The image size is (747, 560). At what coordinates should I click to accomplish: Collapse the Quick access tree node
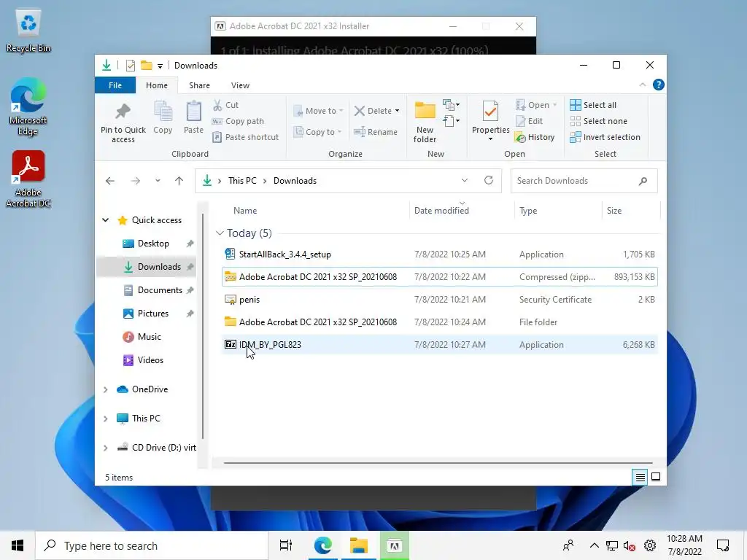(105, 220)
